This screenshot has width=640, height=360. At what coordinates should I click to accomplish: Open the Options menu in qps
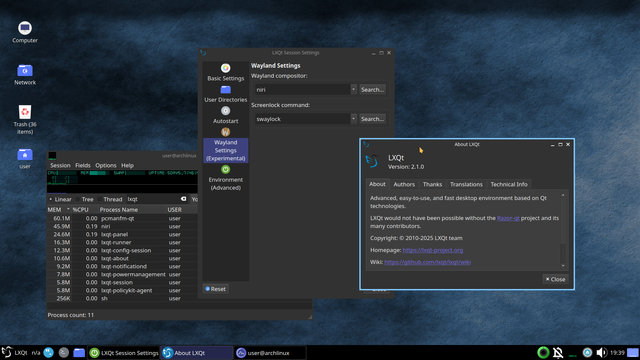coord(106,165)
